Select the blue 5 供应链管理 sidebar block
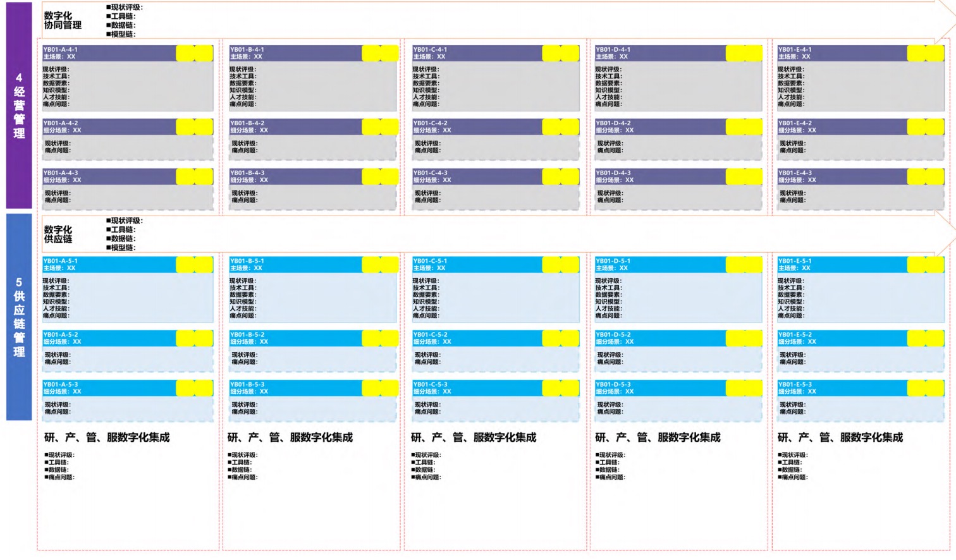956x560 pixels. [x=19, y=317]
